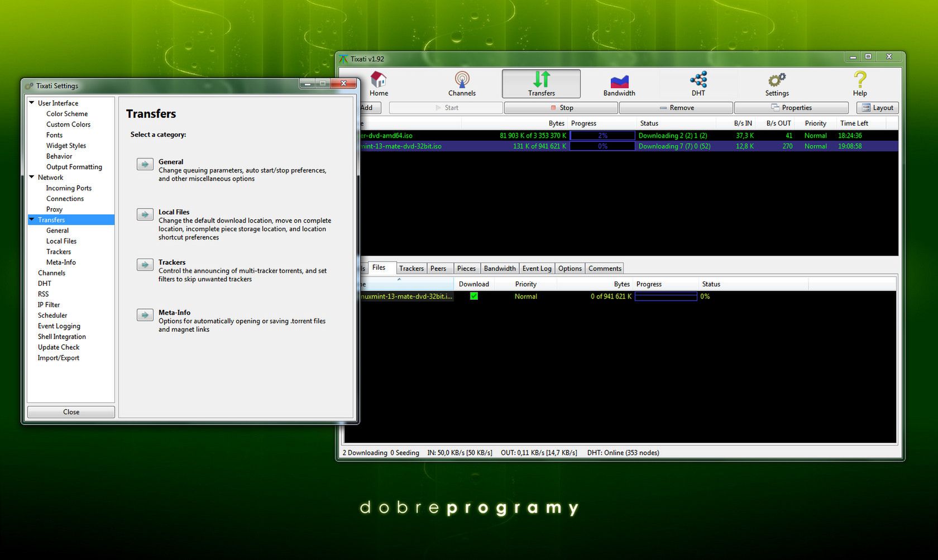Viewport: 938px width, 560px height.
Task: Select Meta-Info in settings tree
Action: pos(61,262)
